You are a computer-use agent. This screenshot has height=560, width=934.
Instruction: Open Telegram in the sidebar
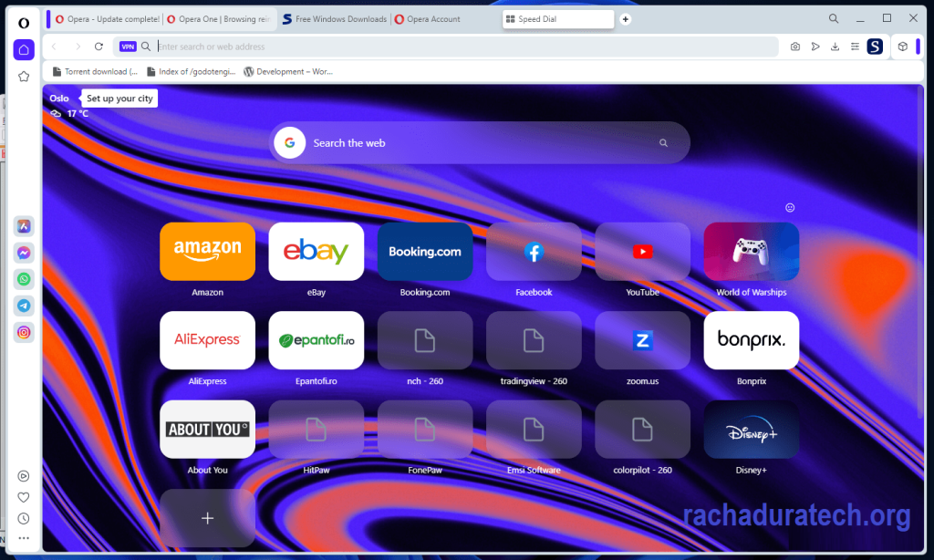(x=24, y=306)
